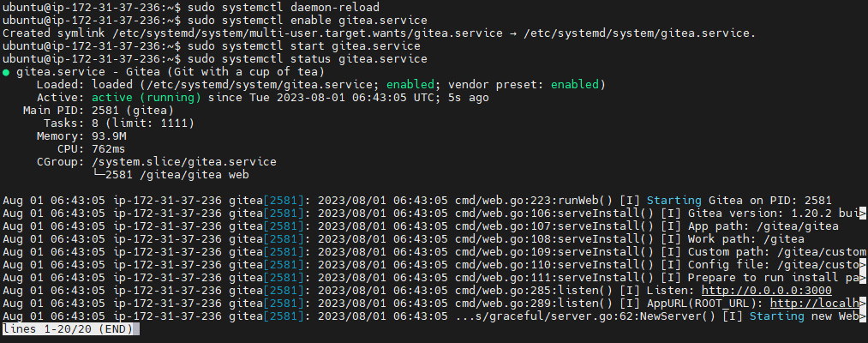Click the truncation arrow after Gitea version line
Screen dimensions: 868x343
point(863,214)
